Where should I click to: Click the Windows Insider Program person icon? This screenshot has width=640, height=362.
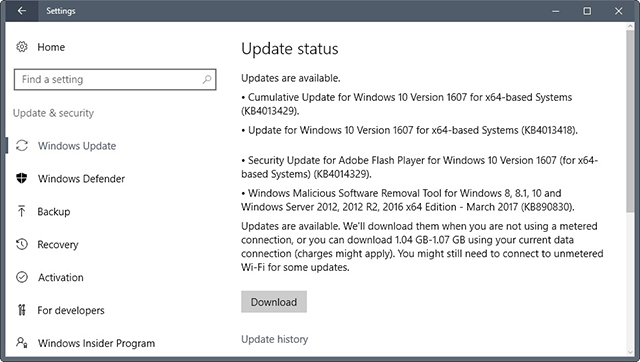[22, 342]
